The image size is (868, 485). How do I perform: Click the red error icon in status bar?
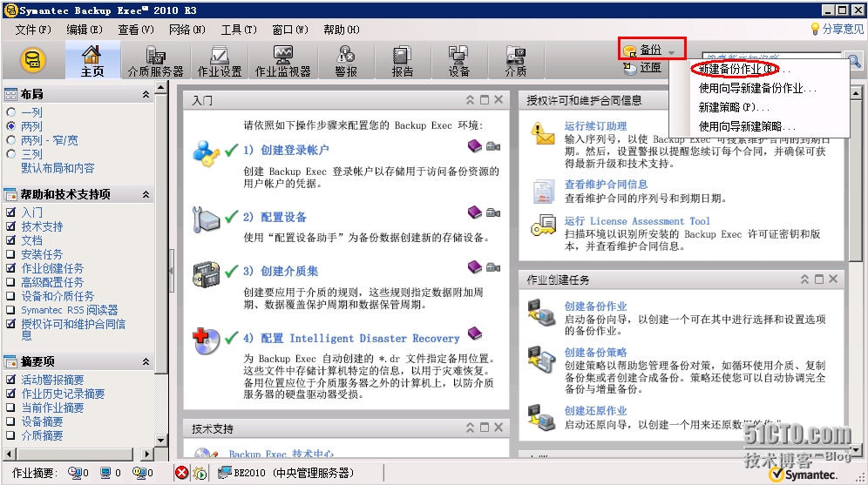click(x=181, y=473)
